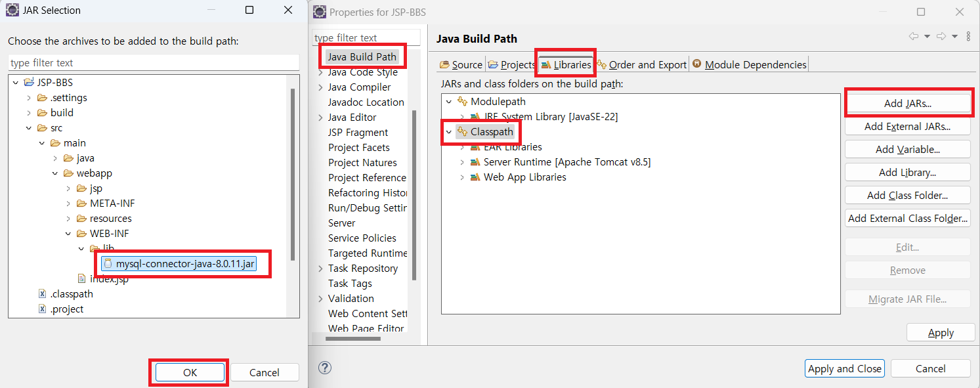Collapse the webapp folder
Image resolution: width=980 pixels, height=388 pixels.
coord(54,173)
